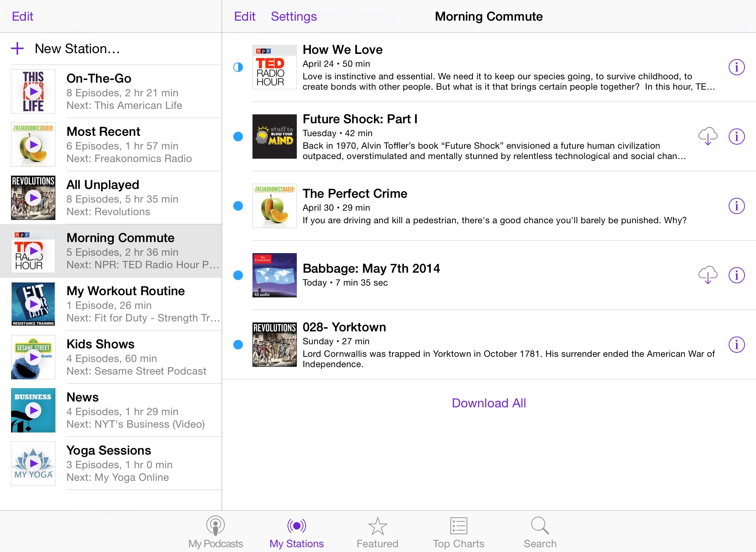Screen dimensions: 756x552
Task: Open info for 028- Yorktown episode
Action: pos(736,345)
